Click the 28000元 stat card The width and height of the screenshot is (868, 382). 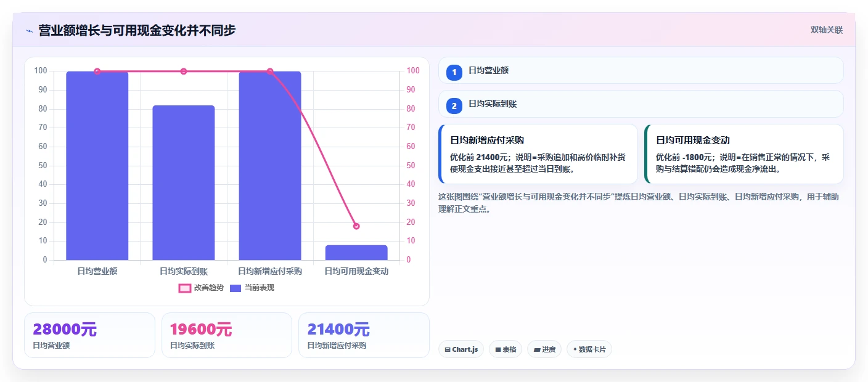coord(89,335)
